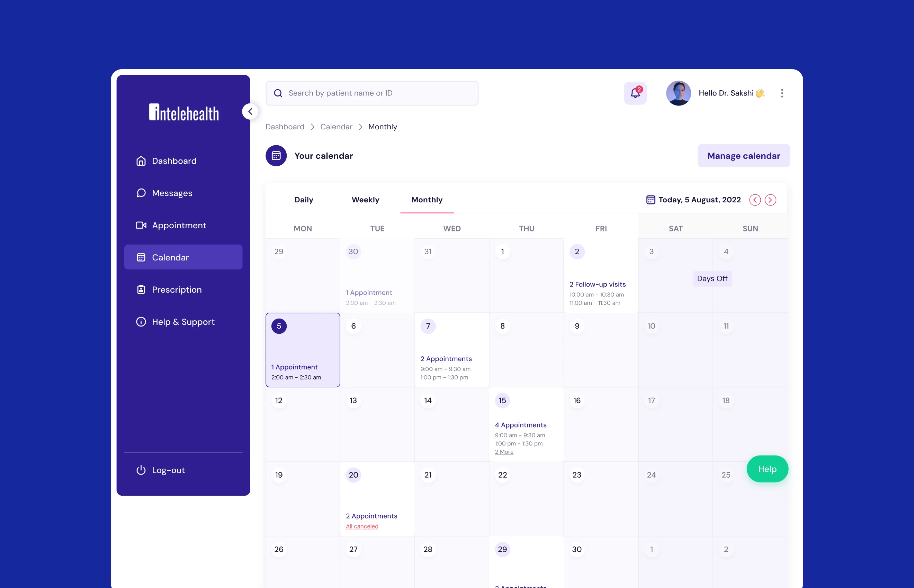Switch to the Weekly tab
The width and height of the screenshot is (914, 588).
tap(365, 200)
